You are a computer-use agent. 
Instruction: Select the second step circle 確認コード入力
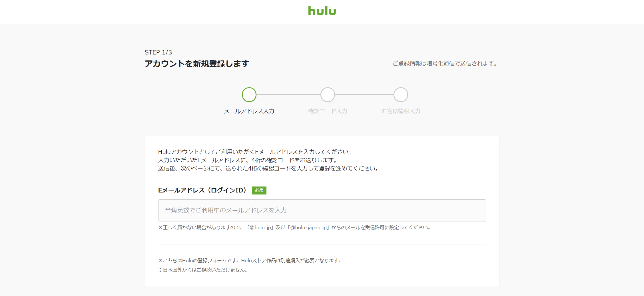328,95
